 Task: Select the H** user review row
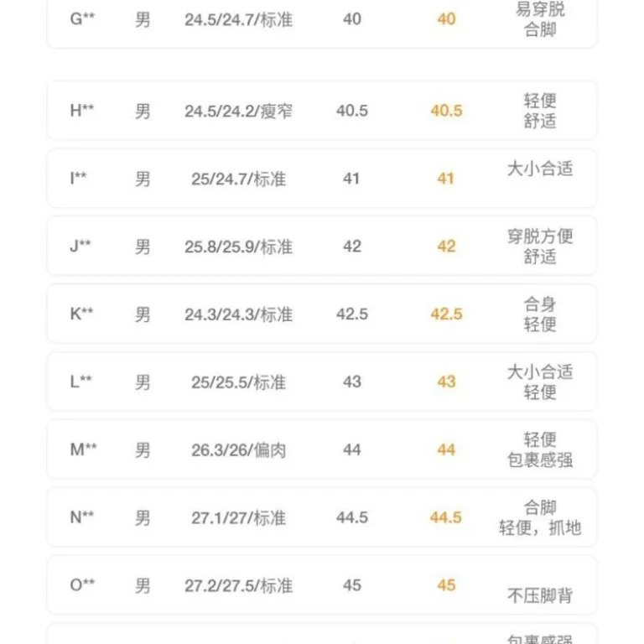click(322, 111)
